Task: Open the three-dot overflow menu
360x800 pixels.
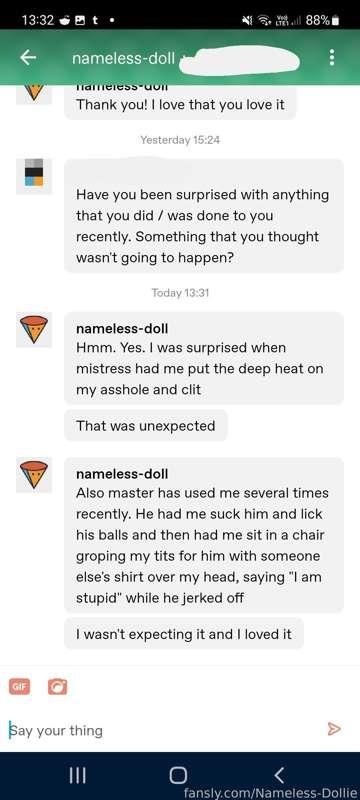Action: tap(332, 58)
